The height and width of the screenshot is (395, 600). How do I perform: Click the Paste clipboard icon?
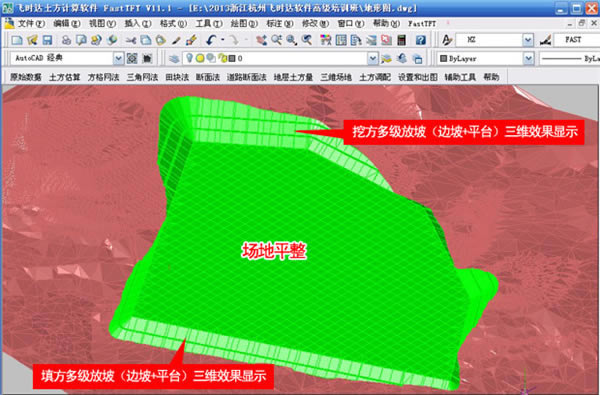pyautogui.click(x=160, y=40)
